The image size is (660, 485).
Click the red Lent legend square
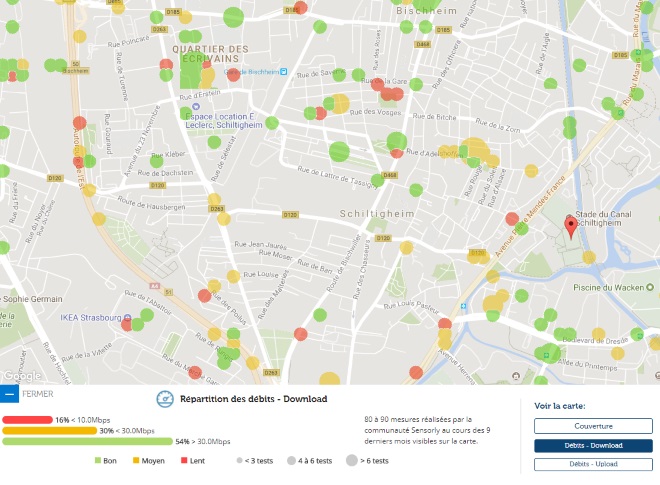point(184,460)
